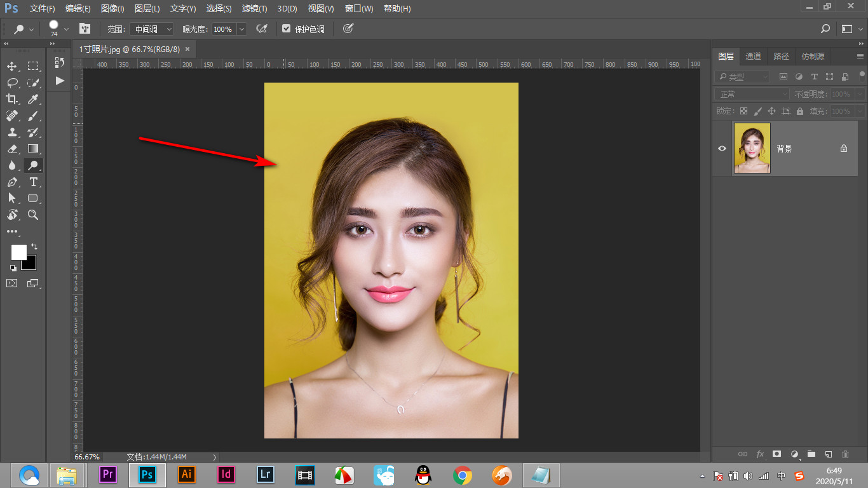Click the white foreground color swatch
This screenshot has width=868, height=488.
[18, 252]
